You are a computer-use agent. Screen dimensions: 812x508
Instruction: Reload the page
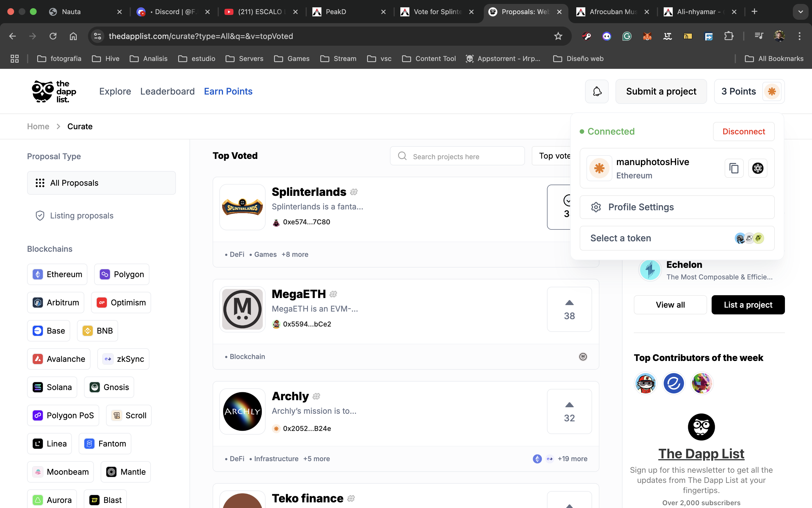(53, 36)
